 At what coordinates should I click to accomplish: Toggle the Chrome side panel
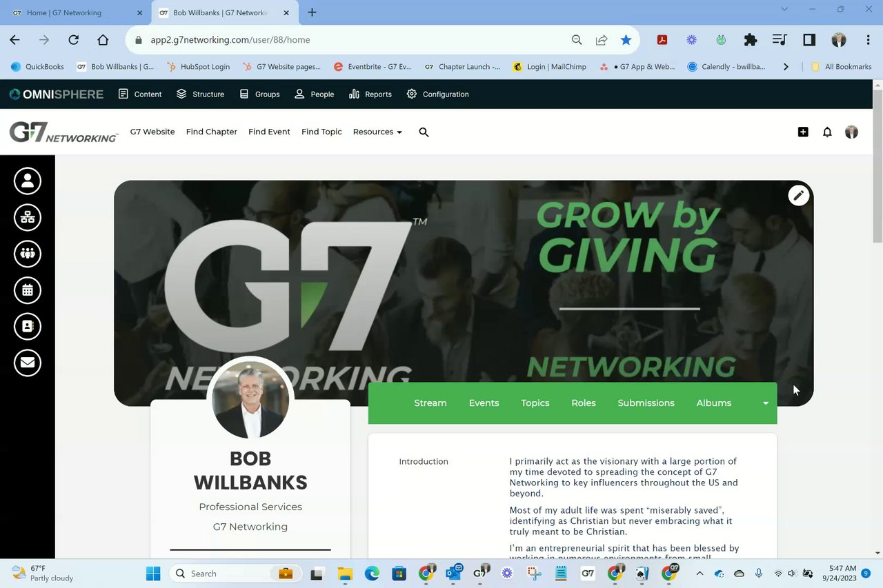[x=809, y=40]
